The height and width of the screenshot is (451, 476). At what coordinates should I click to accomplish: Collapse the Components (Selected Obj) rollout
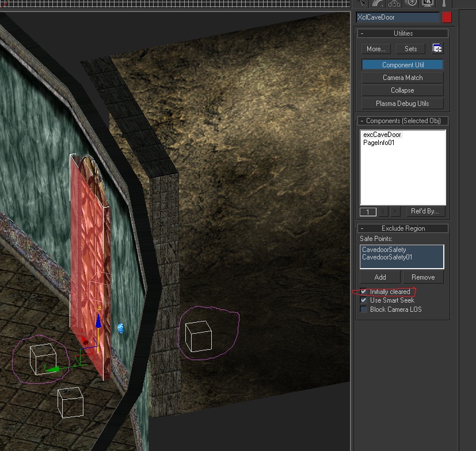403,121
